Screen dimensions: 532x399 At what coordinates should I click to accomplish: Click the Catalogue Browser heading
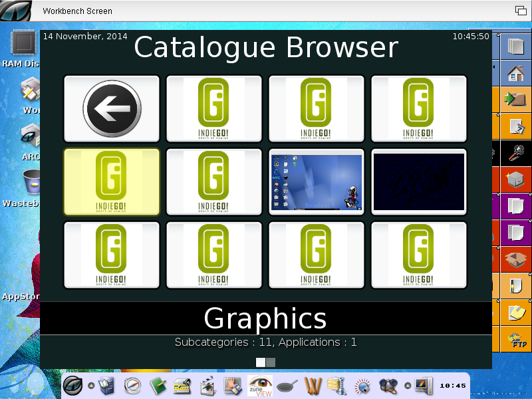tap(266, 47)
